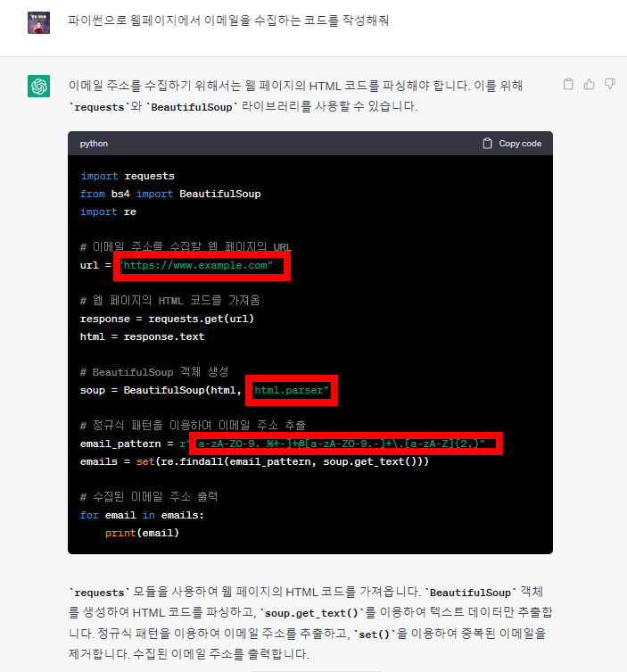Click the Copy code text button
This screenshot has height=672, width=627.
point(520,144)
